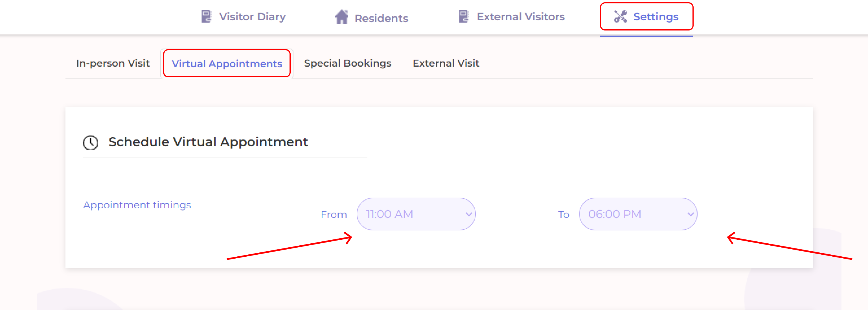Switch to the External Visit tab

[x=446, y=63]
